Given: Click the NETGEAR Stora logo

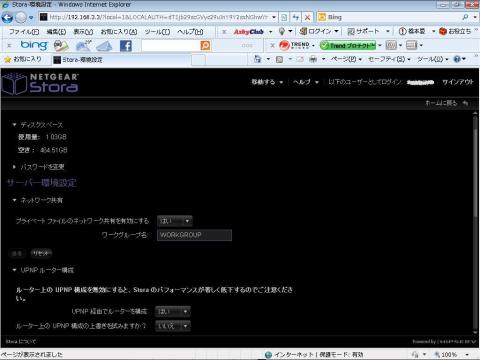Looking at the screenshot, I should (x=40, y=84).
